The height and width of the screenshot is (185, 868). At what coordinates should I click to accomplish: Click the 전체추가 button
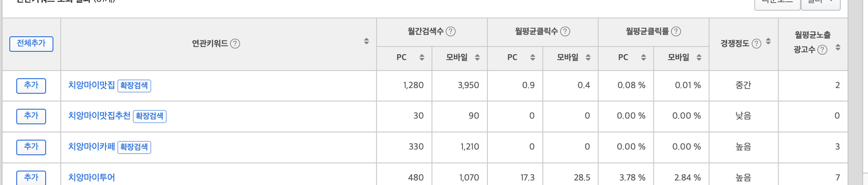tap(31, 44)
